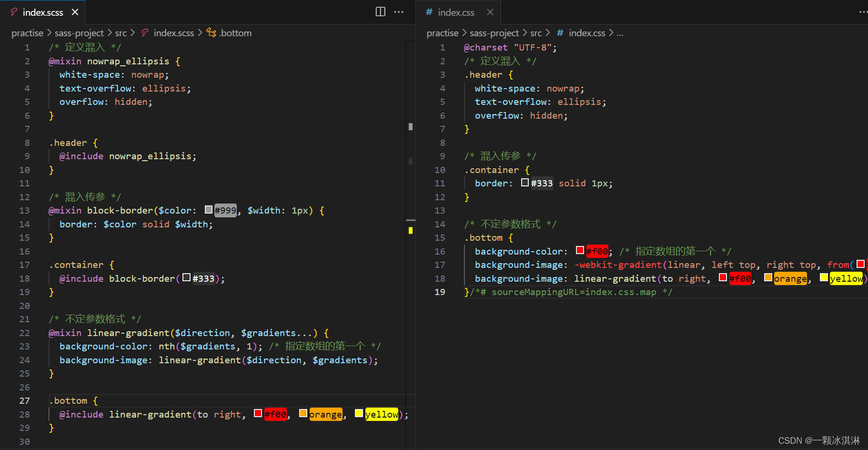
Task: Close the index.scss tab
Action: [75, 12]
